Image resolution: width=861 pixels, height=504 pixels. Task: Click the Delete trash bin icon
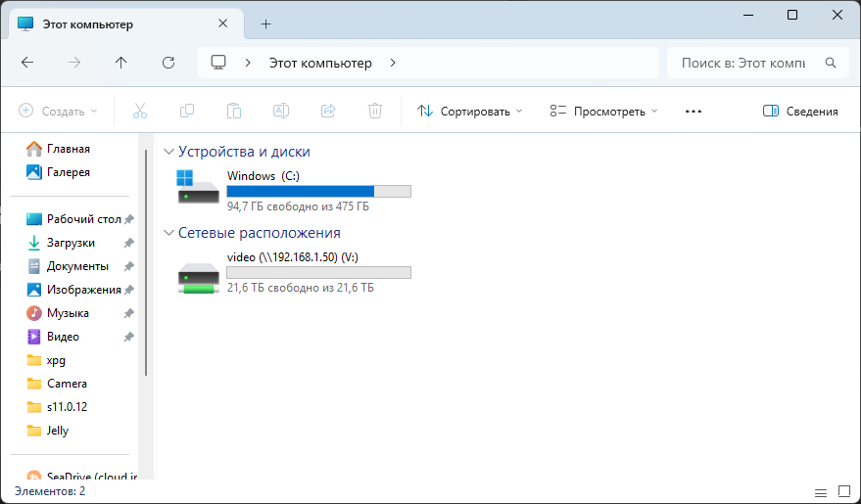pyautogui.click(x=374, y=112)
